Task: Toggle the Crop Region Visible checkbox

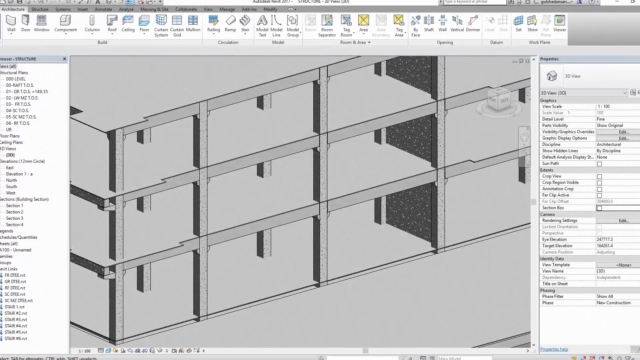Action: pos(599,183)
